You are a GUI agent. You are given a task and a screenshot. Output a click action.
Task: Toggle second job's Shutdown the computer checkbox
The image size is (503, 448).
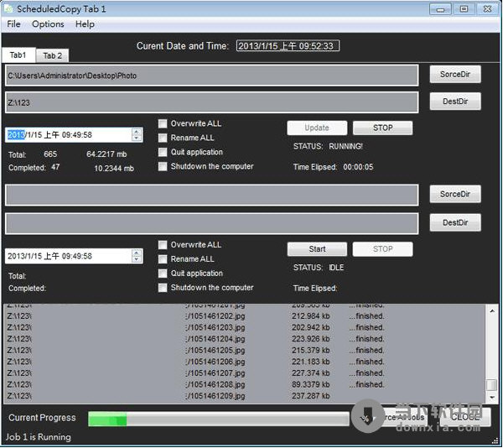(x=163, y=288)
